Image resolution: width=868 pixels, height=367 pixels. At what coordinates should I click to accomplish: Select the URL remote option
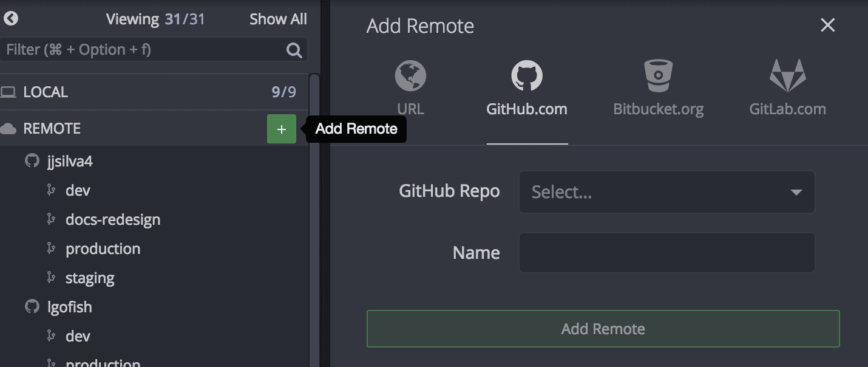410,85
